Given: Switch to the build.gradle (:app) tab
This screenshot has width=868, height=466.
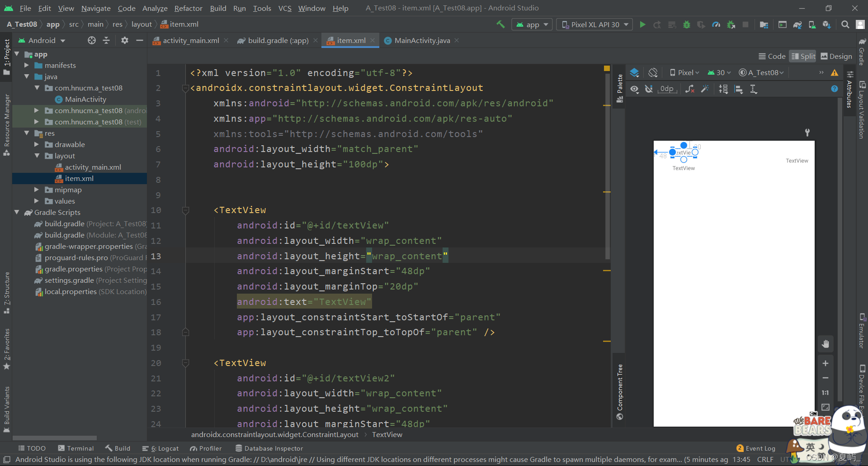Looking at the screenshot, I should click(278, 40).
